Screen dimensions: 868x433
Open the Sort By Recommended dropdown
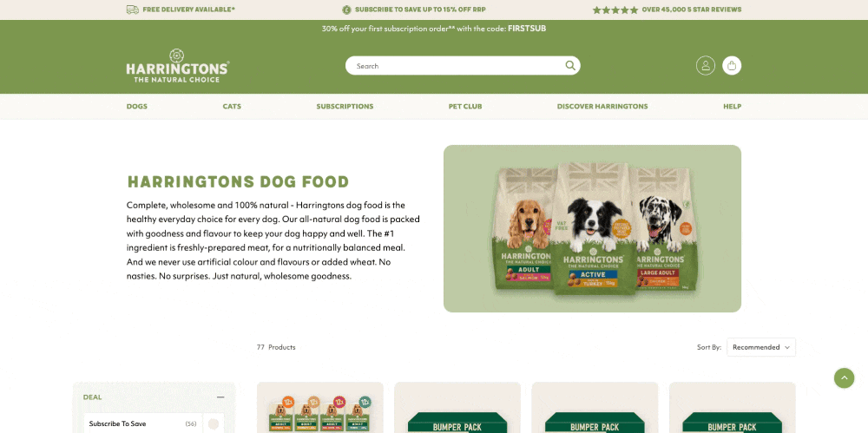(x=761, y=347)
